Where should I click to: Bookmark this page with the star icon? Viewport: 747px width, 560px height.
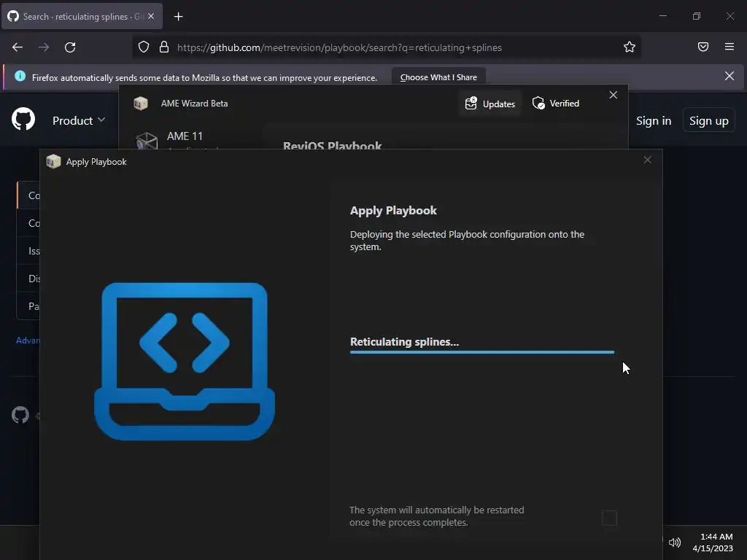(630, 47)
